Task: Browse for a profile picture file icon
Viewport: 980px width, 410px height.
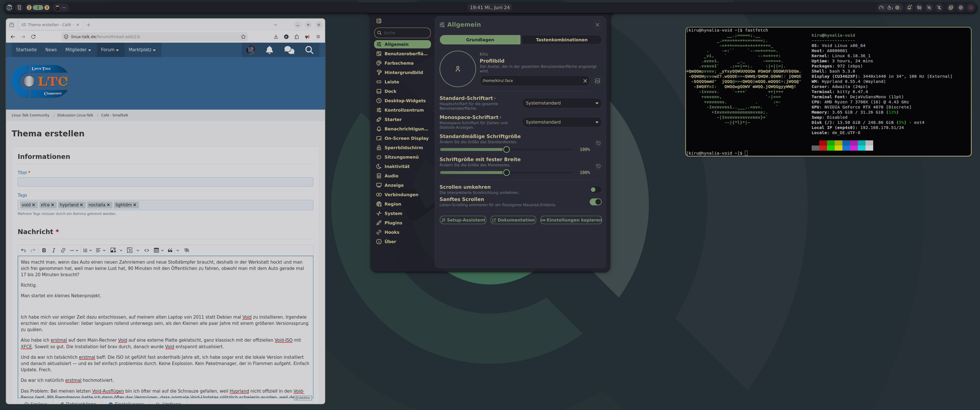Action: click(597, 81)
